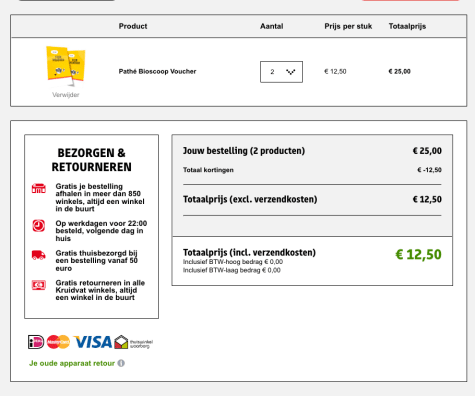Click the Totaalprijs (excl. verzendkosten) label
Screen dimensions: 475x396
coord(250,199)
